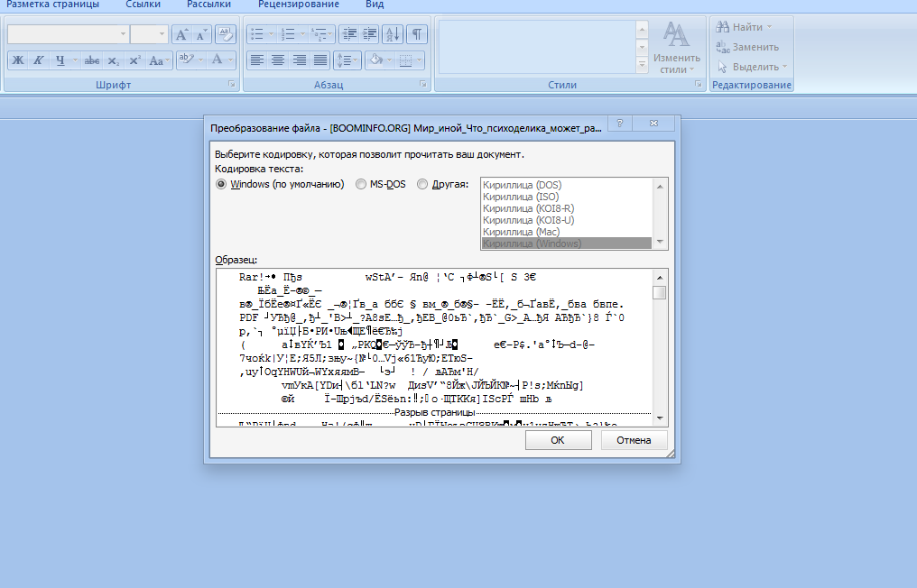Click the sample preview scrollbar thumb
917x588 pixels.
click(659, 292)
